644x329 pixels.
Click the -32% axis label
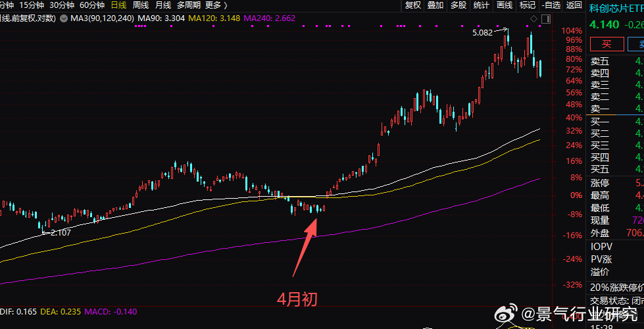(572, 285)
